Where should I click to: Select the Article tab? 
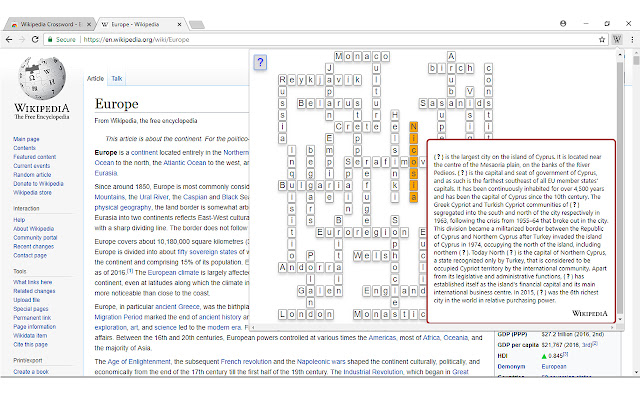(x=96, y=78)
